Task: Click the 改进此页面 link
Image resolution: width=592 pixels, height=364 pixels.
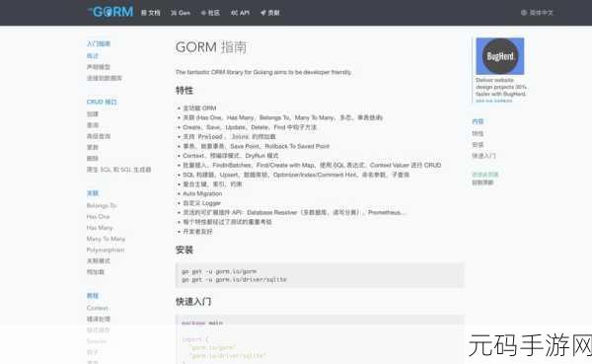Action: click(485, 175)
